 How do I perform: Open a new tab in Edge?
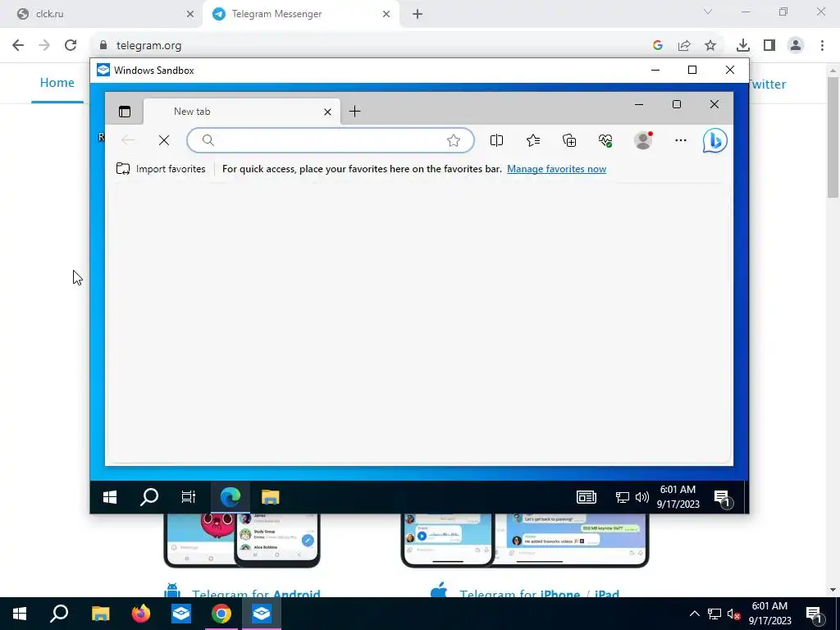point(354,112)
